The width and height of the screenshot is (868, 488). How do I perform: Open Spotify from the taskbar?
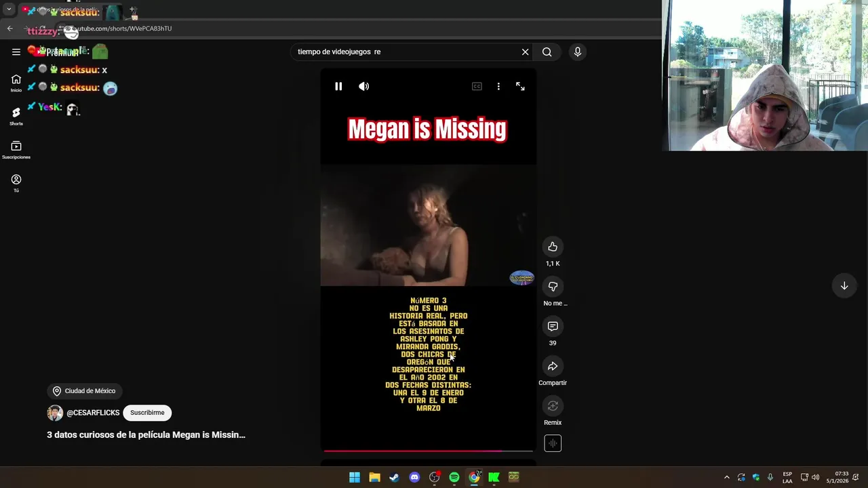pyautogui.click(x=454, y=477)
